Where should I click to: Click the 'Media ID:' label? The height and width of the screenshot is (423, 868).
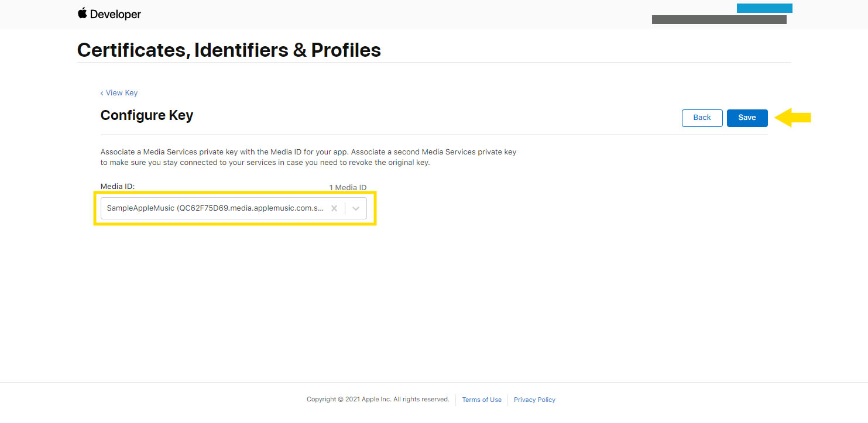[118, 186]
